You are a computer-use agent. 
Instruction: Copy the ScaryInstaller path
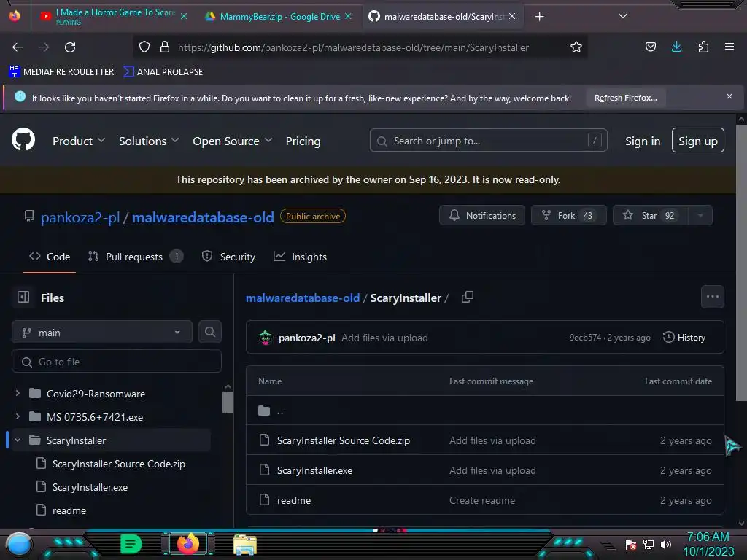(x=468, y=297)
